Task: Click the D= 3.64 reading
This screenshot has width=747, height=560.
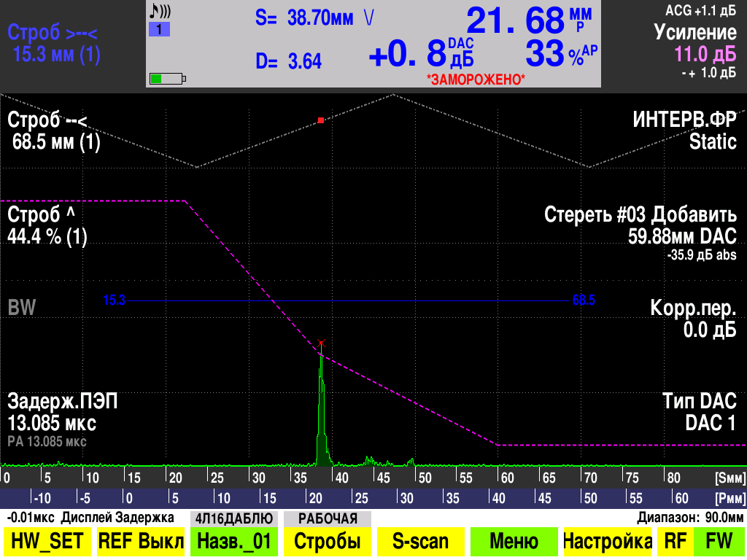Action: point(289,61)
